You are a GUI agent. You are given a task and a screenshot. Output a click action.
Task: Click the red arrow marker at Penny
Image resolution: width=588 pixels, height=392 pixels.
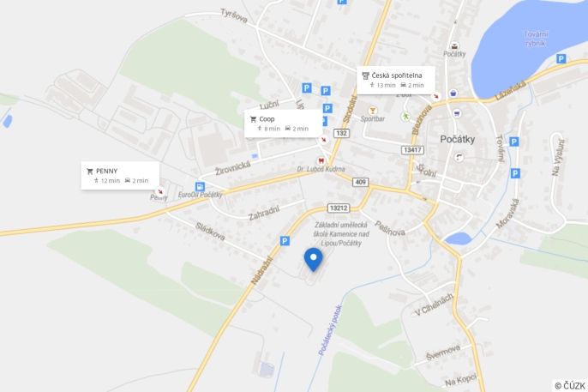click(160, 191)
